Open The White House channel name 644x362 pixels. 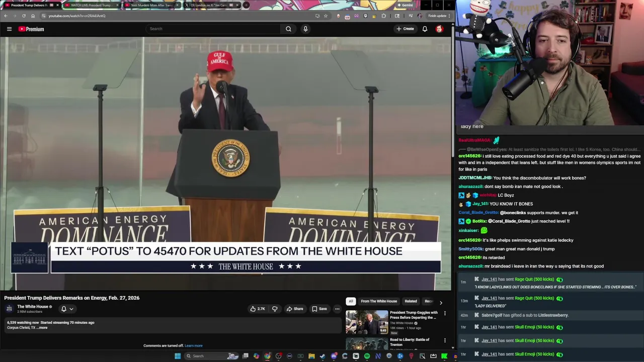(33, 307)
